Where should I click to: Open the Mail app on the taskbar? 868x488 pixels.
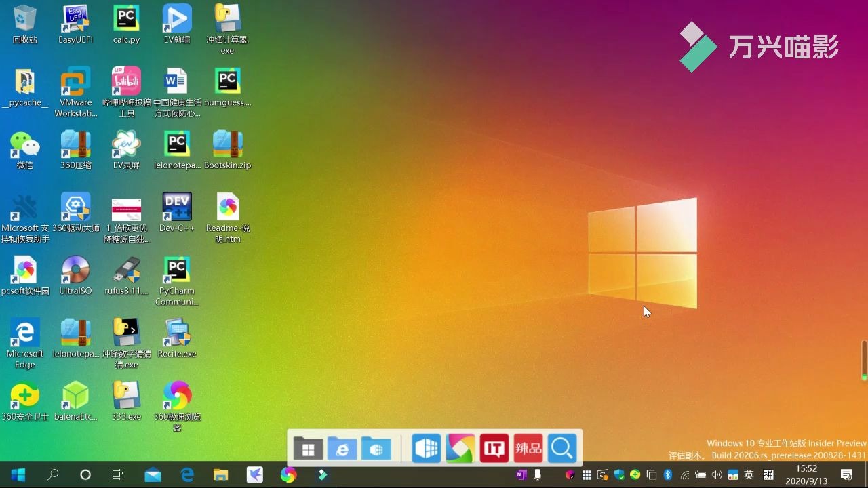[x=153, y=475]
